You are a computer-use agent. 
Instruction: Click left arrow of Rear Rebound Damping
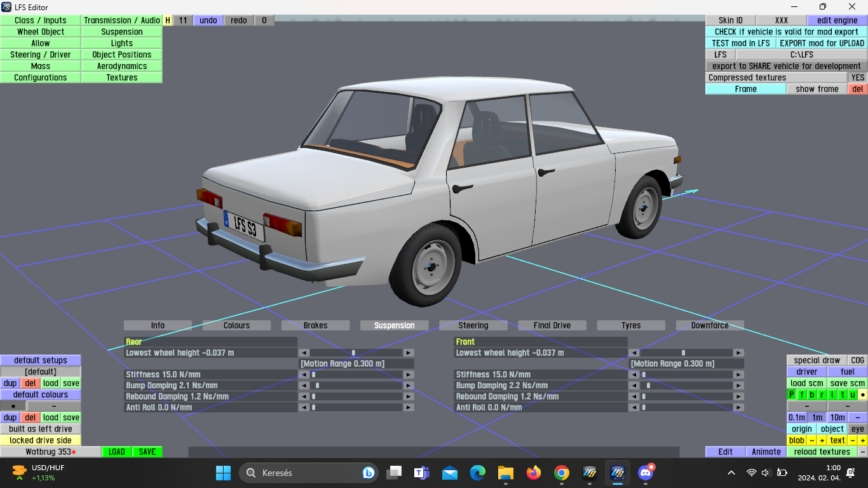click(304, 396)
